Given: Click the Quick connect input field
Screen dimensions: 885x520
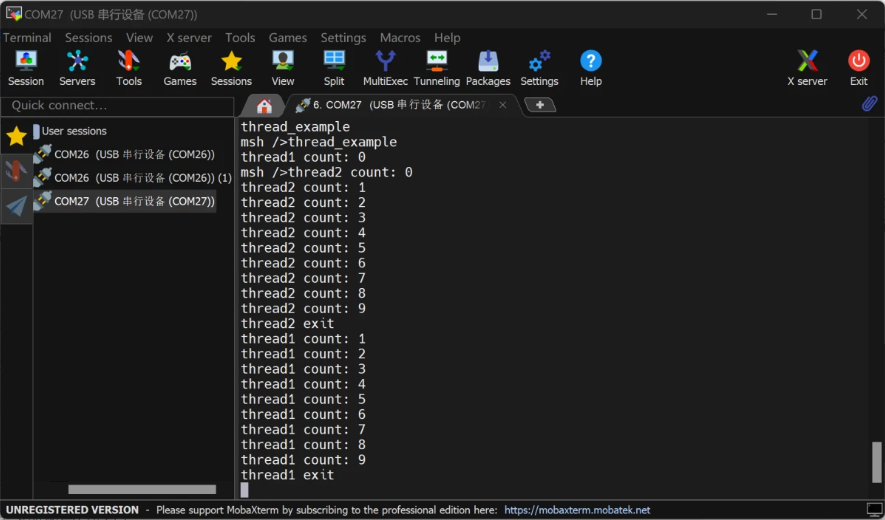Looking at the screenshot, I should click(x=117, y=106).
